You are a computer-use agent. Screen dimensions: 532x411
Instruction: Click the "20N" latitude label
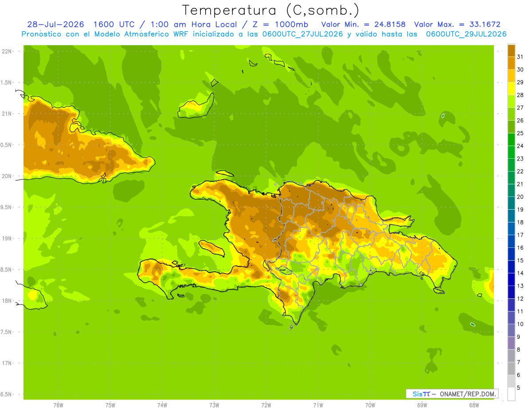pos(8,176)
